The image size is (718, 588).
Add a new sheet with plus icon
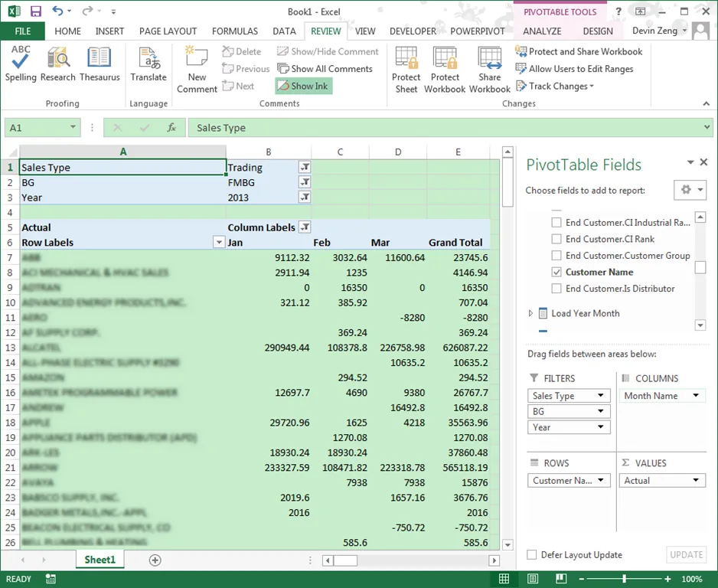155,560
